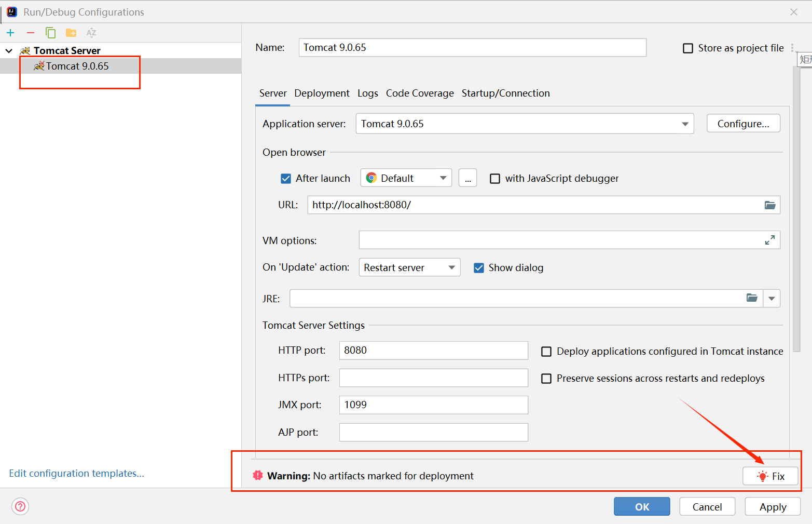812x524 pixels.
Task: Click the Sort Configurations alphabetically icon
Action: click(x=91, y=33)
